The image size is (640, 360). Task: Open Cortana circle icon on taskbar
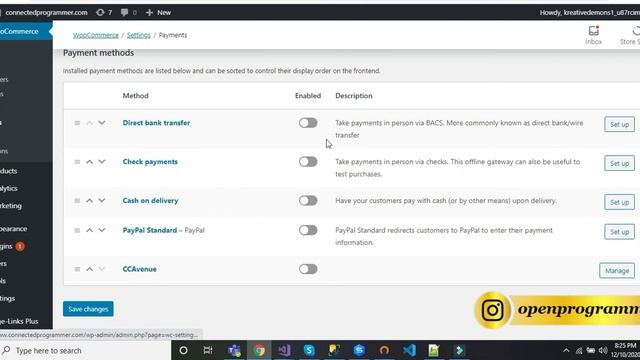pos(183,350)
